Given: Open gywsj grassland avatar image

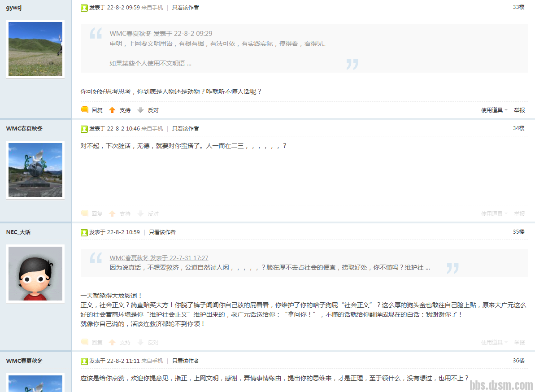Looking at the screenshot, I should (35, 48).
